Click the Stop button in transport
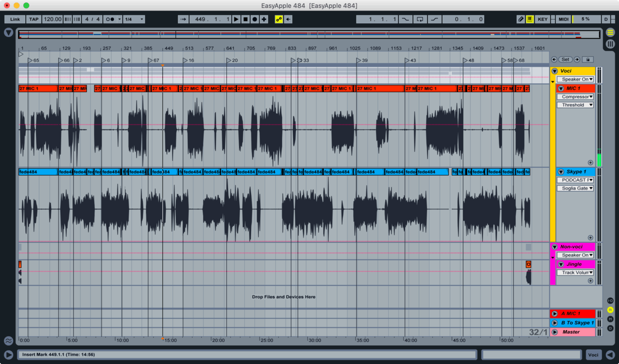This screenshot has height=364, width=619. click(x=245, y=19)
